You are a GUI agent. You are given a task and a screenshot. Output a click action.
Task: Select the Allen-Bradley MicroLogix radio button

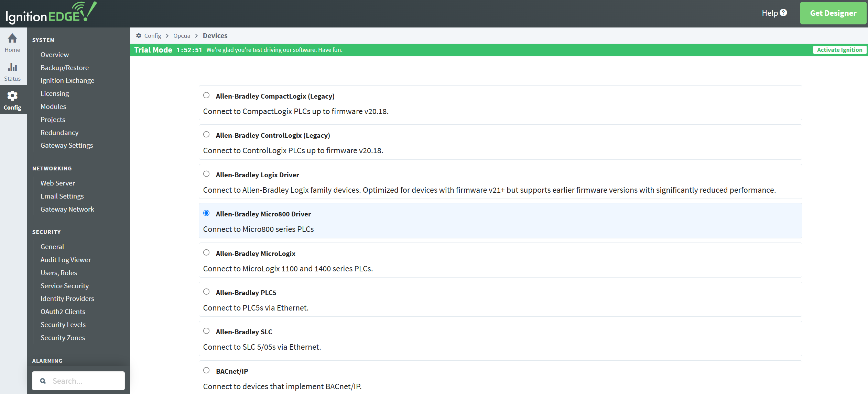(206, 253)
